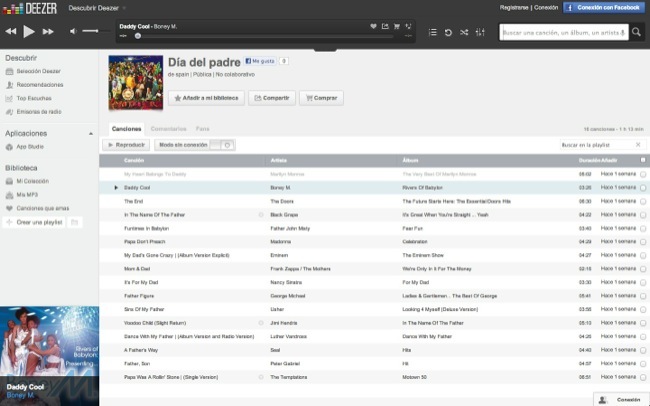
Task: Toggle shuffle playback in the player
Action: coord(463,32)
